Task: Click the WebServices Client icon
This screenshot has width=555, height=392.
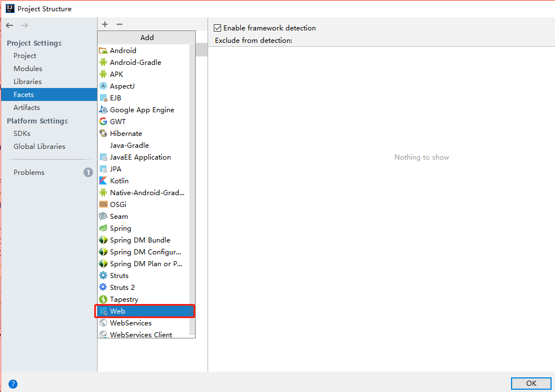Action: coord(103,334)
